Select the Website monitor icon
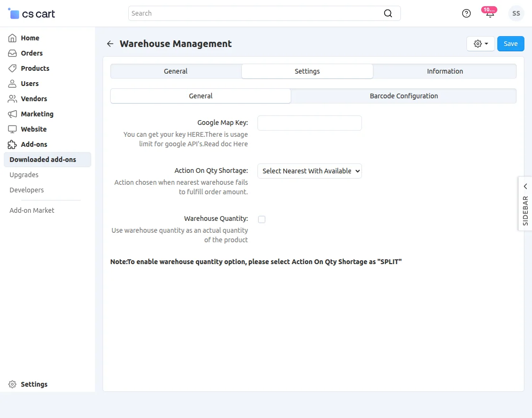532x418 pixels. click(11, 129)
